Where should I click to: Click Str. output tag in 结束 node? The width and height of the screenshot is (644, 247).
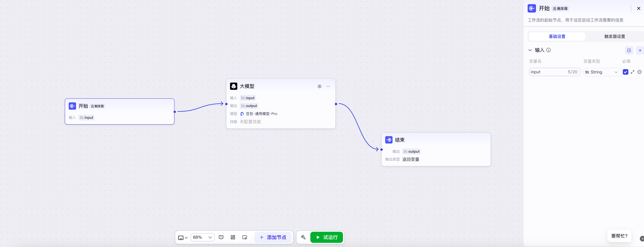coord(411,151)
